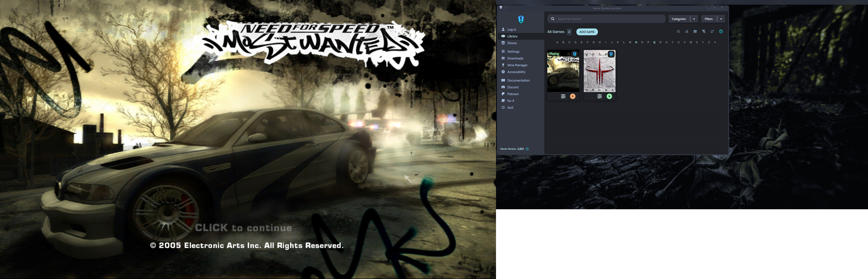
Task: Filter games by letter Q
Action: [x=654, y=42]
